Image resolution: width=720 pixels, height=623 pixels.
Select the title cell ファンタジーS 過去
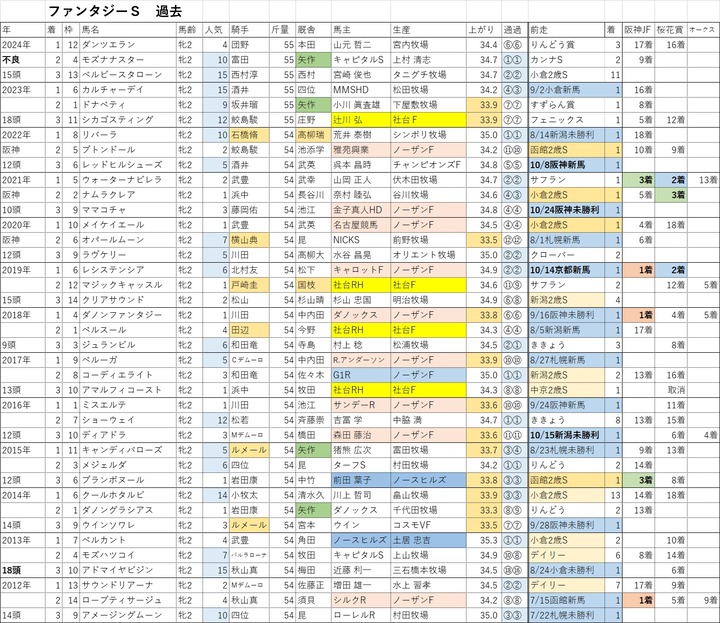coord(115,11)
